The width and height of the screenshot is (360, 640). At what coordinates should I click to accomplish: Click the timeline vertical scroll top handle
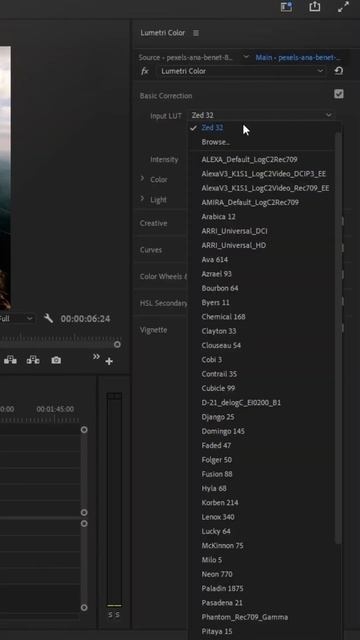84,430
